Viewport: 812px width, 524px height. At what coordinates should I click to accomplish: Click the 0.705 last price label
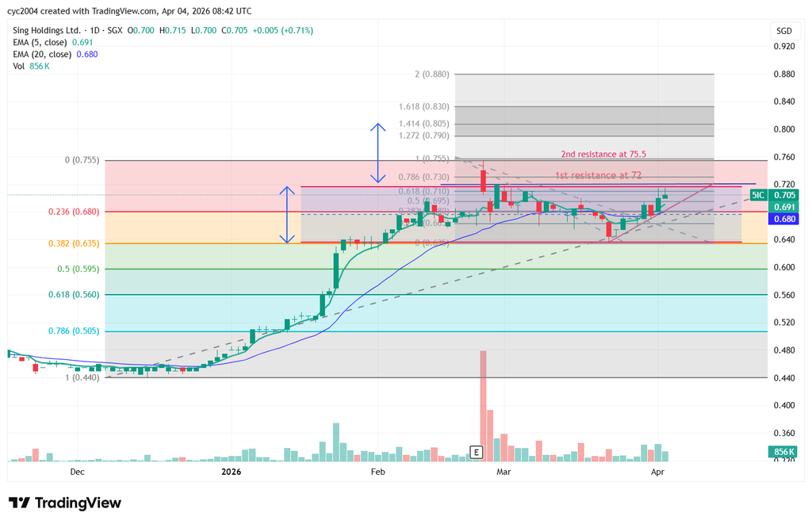[x=784, y=195]
